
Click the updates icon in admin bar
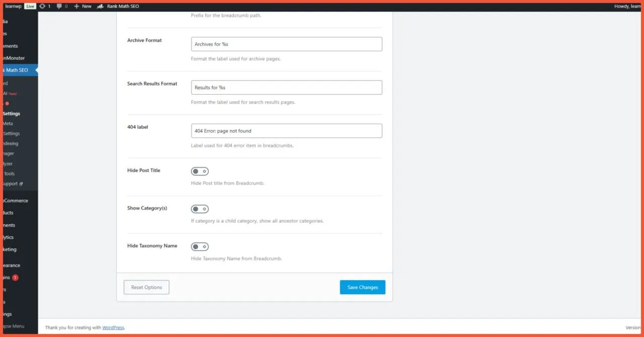(x=42, y=6)
